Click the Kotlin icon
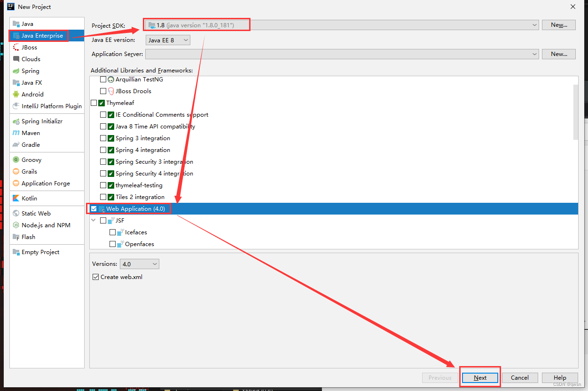 [x=16, y=198]
